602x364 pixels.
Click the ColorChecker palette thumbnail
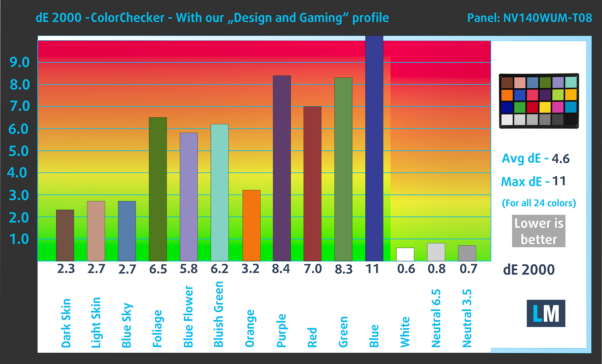[539, 101]
